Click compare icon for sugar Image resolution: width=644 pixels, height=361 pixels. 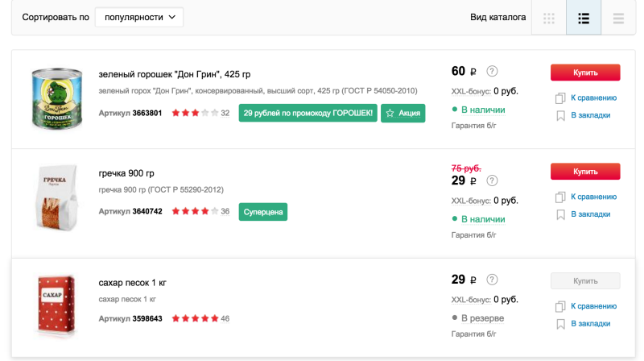tap(560, 306)
